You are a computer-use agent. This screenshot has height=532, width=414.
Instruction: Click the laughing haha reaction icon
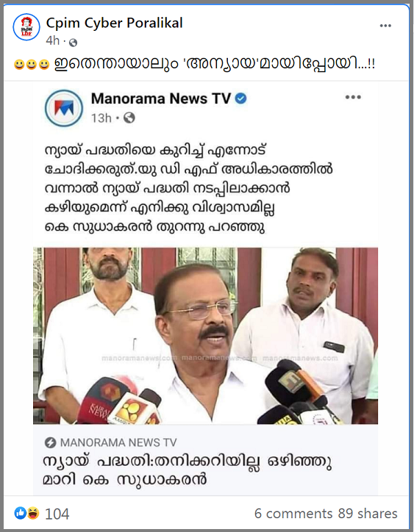[33, 513]
